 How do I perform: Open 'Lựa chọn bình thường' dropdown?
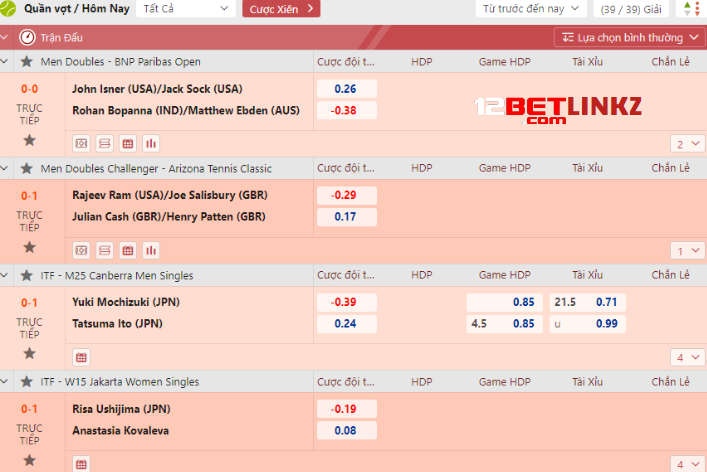click(632, 37)
